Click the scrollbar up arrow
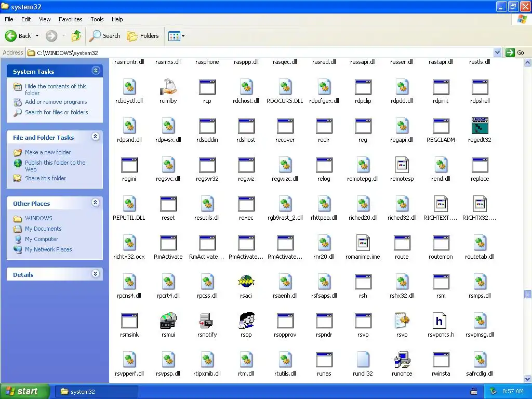Image resolution: width=532 pixels, height=399 pixels. 528,62
